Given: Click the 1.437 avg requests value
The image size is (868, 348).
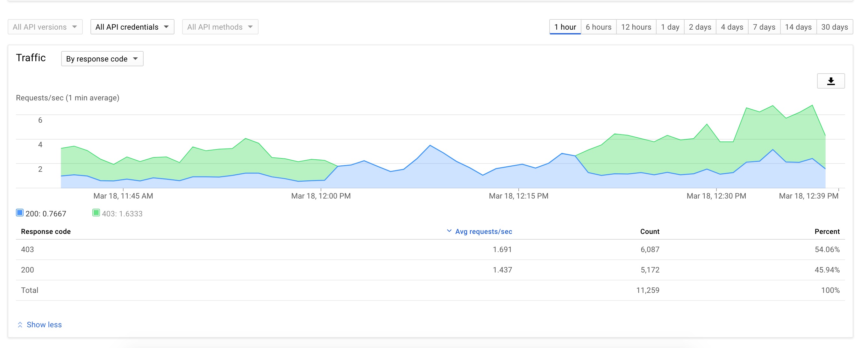Looking at the screenshot, I should tap(502, 270).
